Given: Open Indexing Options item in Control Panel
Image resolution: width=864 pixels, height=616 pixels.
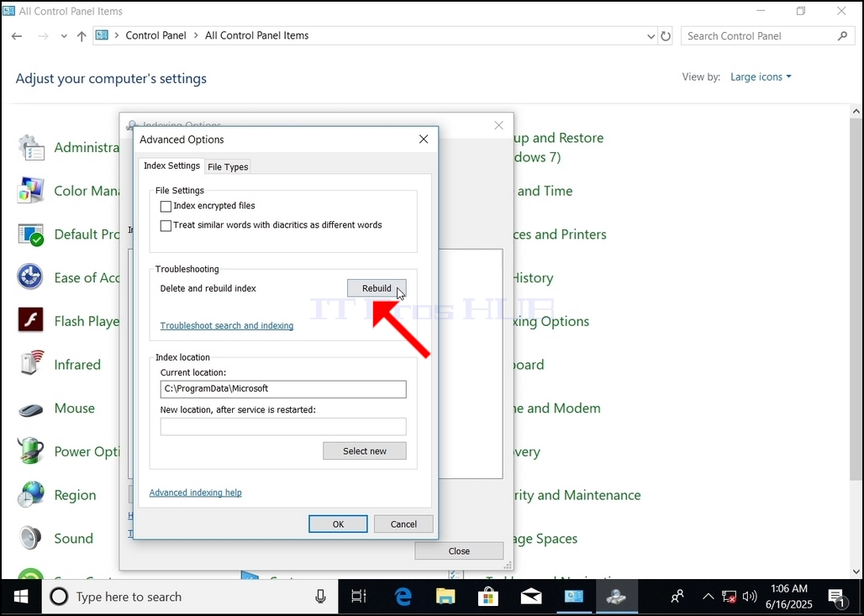Looking at the screenshot, I should coord(551,321).
